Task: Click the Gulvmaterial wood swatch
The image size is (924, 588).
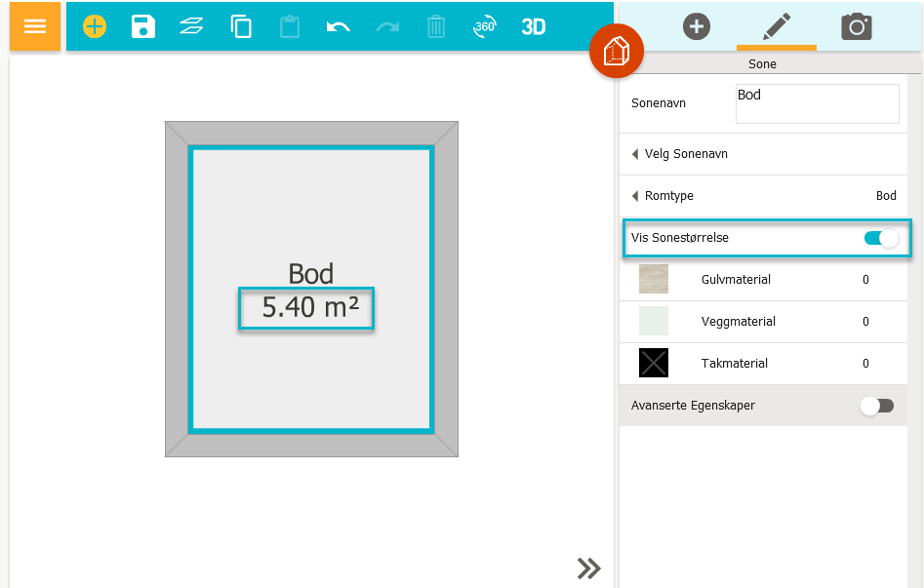Action: click(x=654, y=279)
